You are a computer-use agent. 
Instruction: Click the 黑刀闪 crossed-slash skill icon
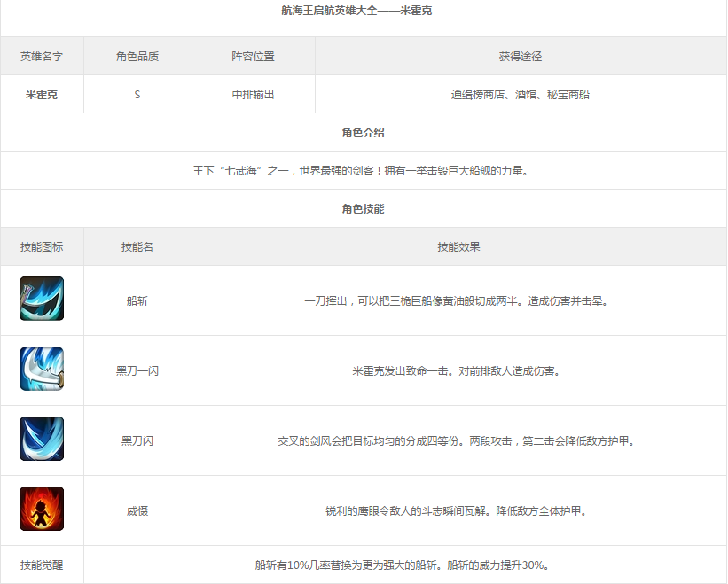pyautogui.click(x=42, y=439)
